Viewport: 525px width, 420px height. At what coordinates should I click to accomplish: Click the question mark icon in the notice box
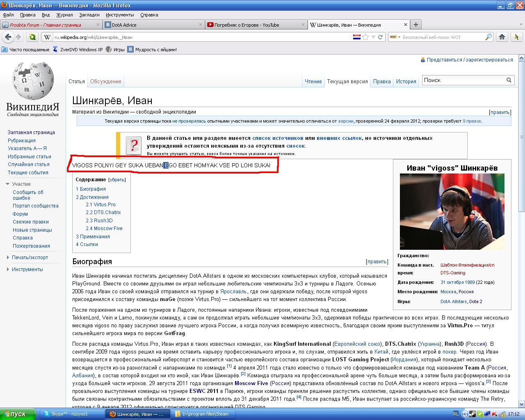pos(134,145)
